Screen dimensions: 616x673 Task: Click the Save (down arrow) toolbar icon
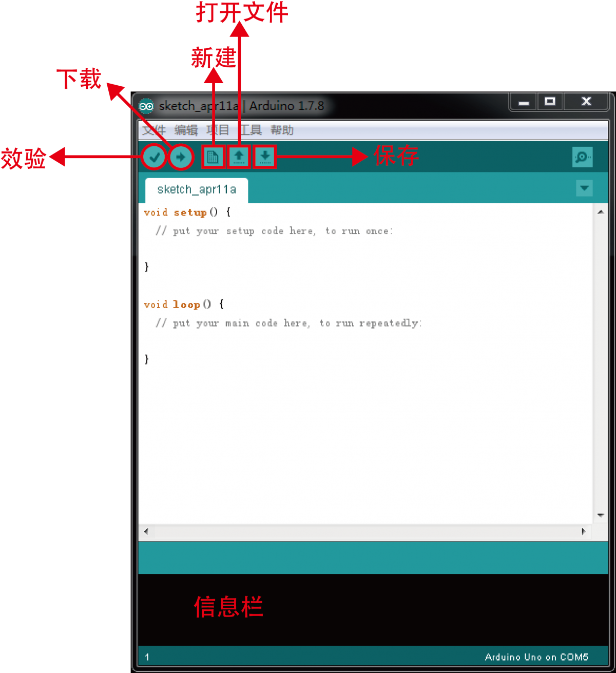pos(265,157)
